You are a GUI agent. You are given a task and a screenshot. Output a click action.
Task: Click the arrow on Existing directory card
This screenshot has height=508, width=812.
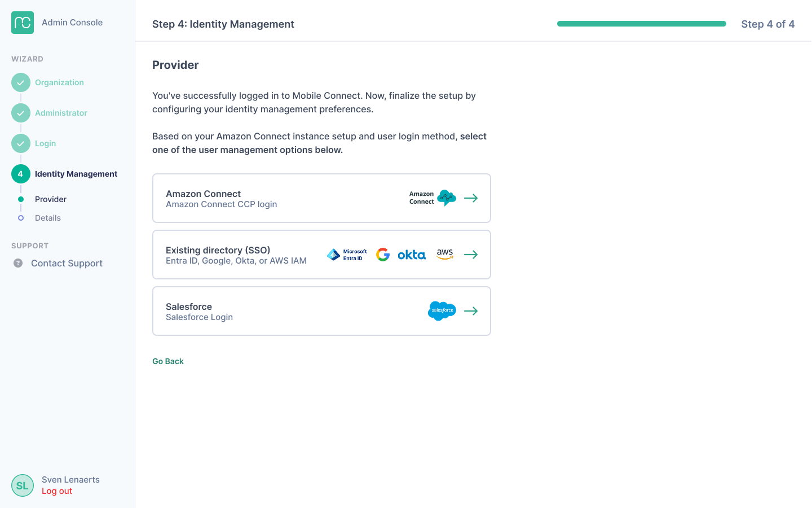tap(471, 255)
